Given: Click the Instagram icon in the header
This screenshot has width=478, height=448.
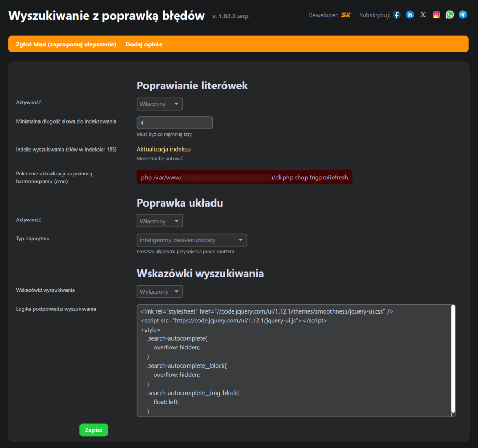Looking at the screenshot, I should [436, 15].
